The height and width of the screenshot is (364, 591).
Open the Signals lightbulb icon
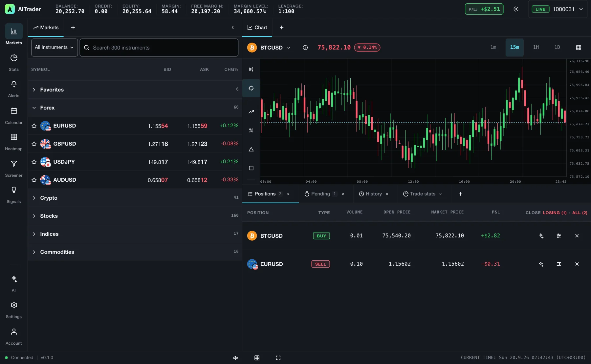click(14, 194)
